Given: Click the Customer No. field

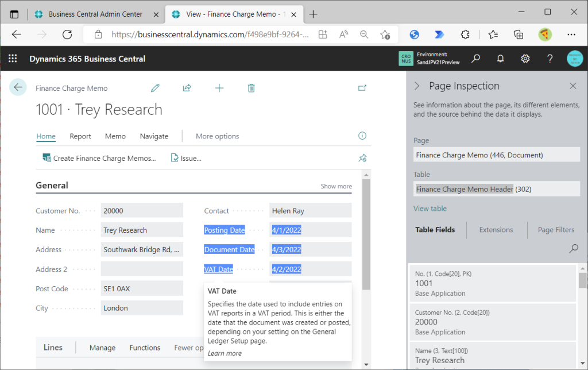Looking at the screenshot, I should tap(142, 211).
